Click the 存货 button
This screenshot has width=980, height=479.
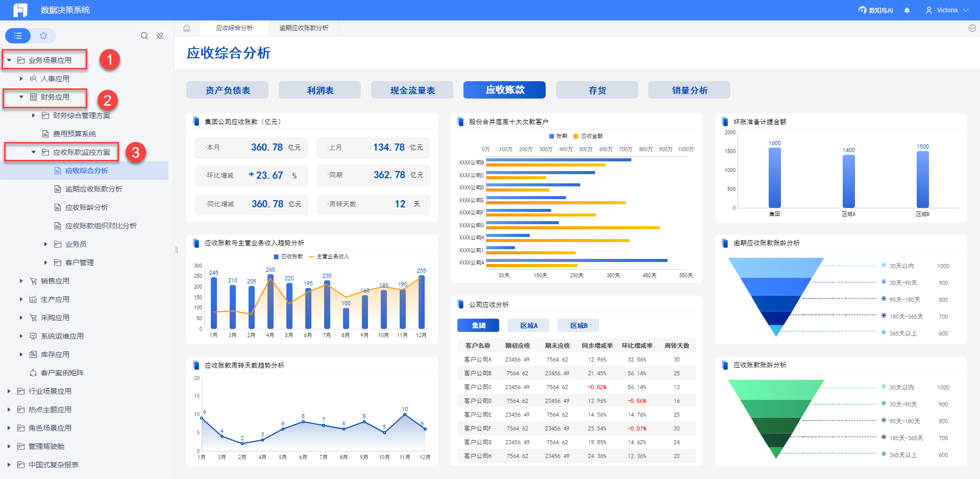(x=597, y=90)
